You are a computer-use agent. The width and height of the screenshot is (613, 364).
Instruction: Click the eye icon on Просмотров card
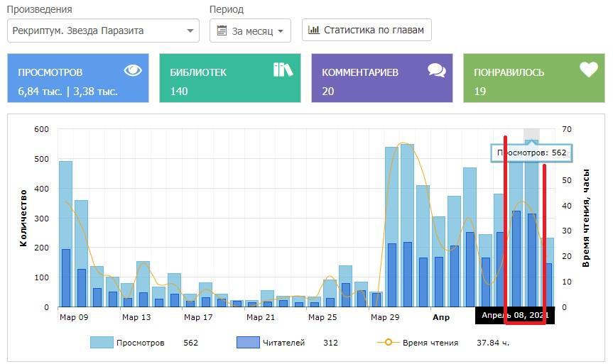click(x=133, y=70)
